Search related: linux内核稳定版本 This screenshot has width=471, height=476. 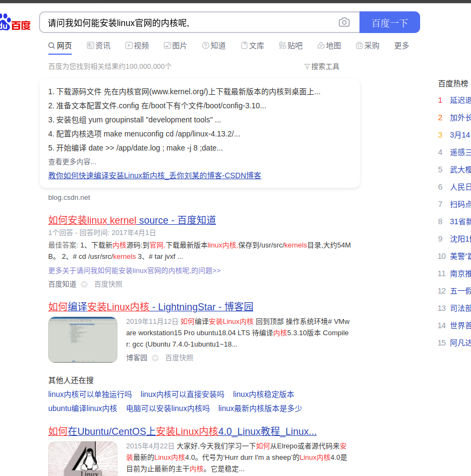point(264,394)
